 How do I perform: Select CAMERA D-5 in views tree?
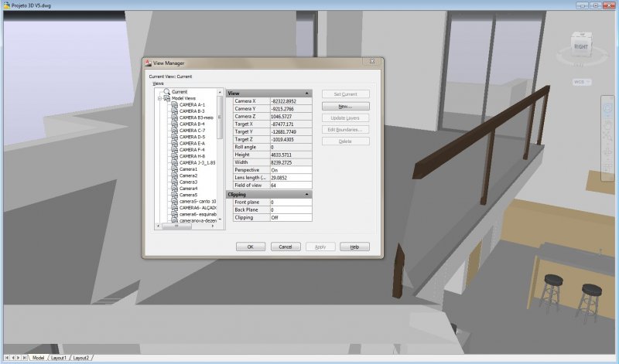[x=192, y=137]
